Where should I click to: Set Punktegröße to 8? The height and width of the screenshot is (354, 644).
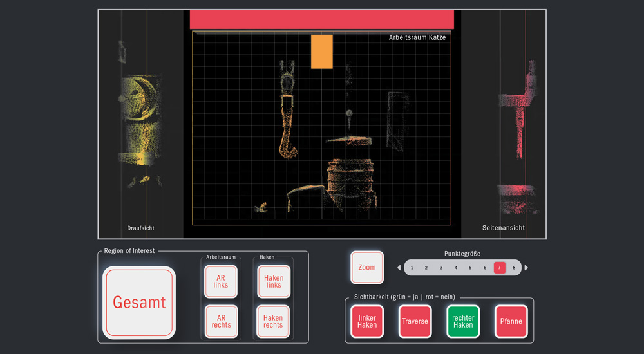coord(514,268)
